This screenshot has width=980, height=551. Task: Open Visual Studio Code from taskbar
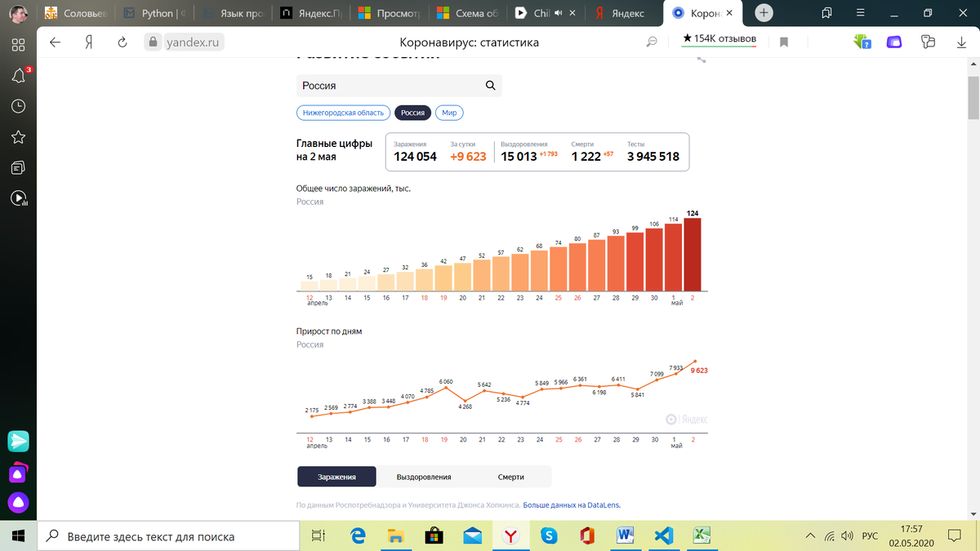click(x=663, y=536)
